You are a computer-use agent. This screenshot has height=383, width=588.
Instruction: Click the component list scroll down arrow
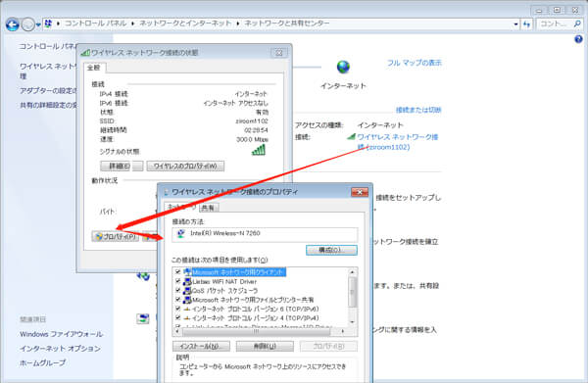click(x=352, y=322)
